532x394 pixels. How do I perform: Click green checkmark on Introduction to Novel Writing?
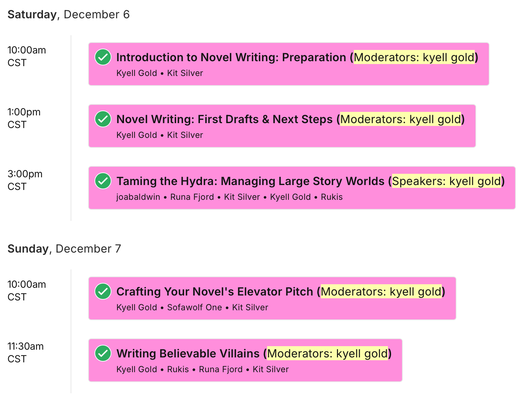(x=103, y=57)
